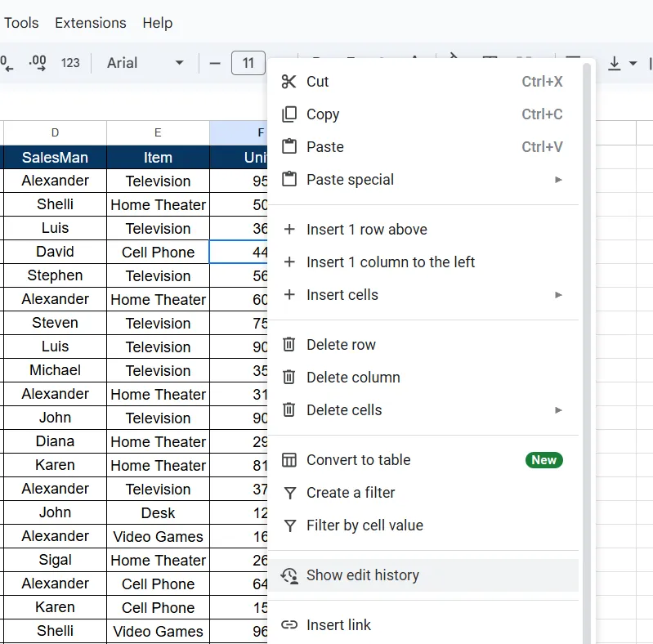Select Filter by cell value option
Image resolution: width=653 pixels, height=644 pixels.
click(x=423, y=525)
